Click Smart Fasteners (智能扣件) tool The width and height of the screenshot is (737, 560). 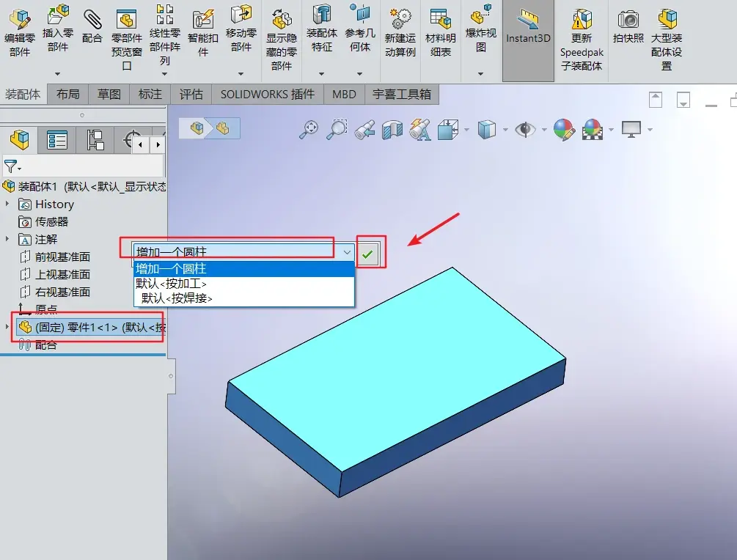click(203, 32)
